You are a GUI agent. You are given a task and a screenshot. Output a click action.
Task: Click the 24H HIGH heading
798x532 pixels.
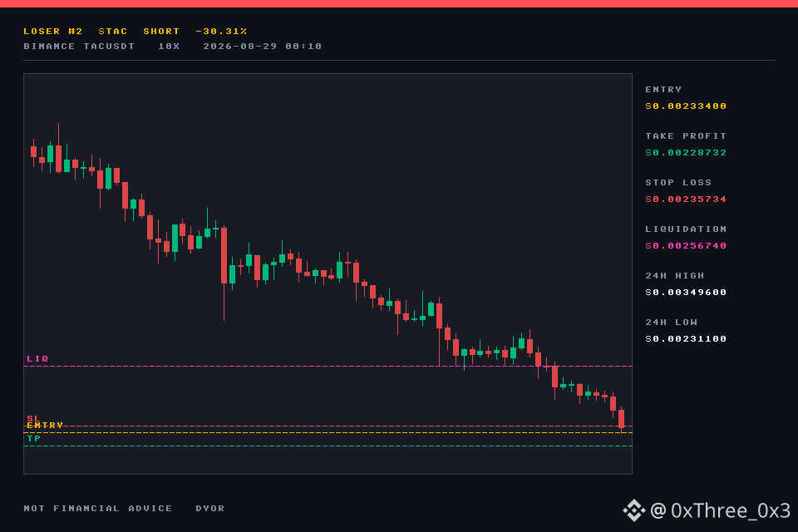[x=675, y=276]
